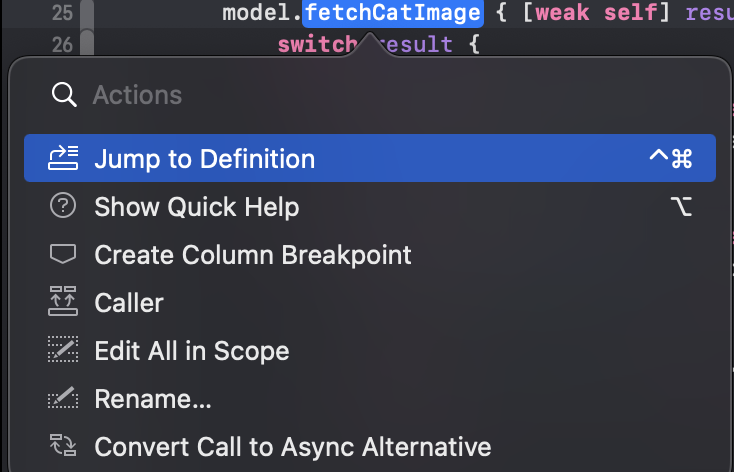Screen dimensions: 734x472
Task: Focus the Actions search field
Action: (x=370, y=95)
